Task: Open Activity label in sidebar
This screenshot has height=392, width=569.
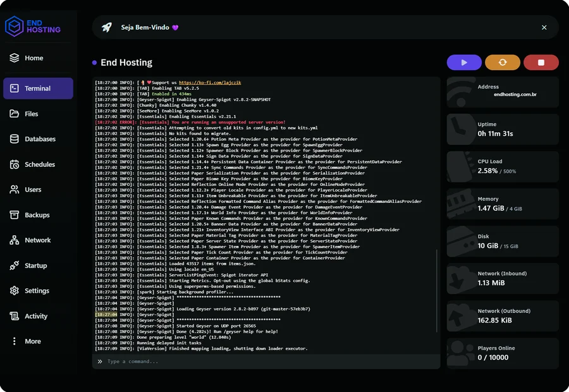Action: pos(36,316)
